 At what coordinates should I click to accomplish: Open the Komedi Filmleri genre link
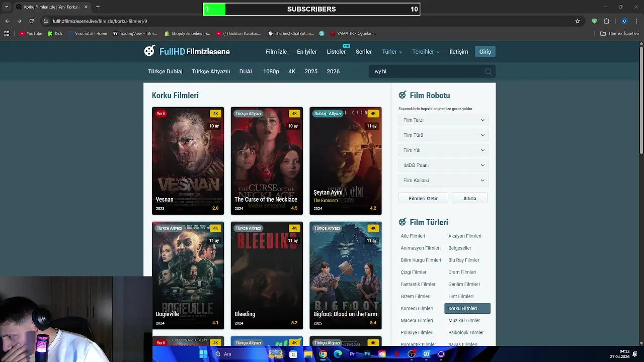pyautogui.click(x=417, y=308)
